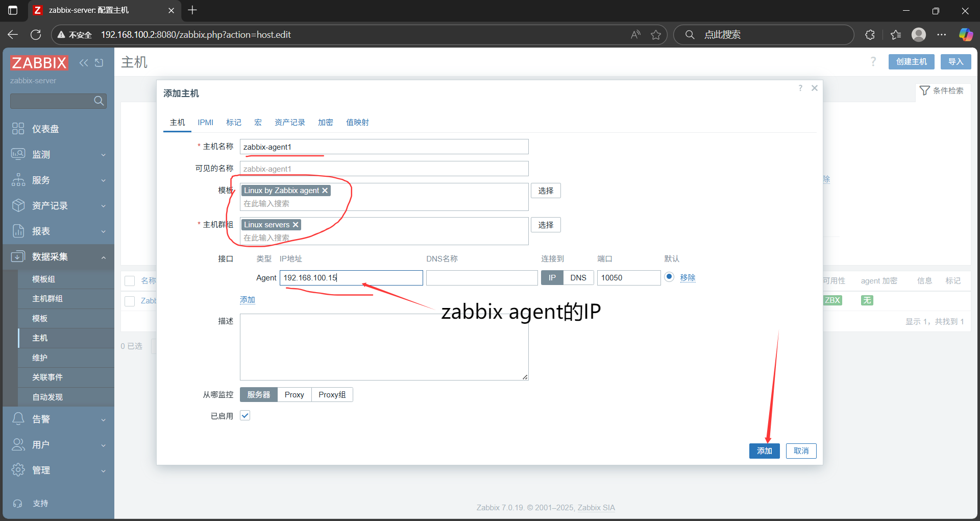The width and height of the screenshot is (980, 521).
Task: Go back in the browser
Action: point(13,35)
